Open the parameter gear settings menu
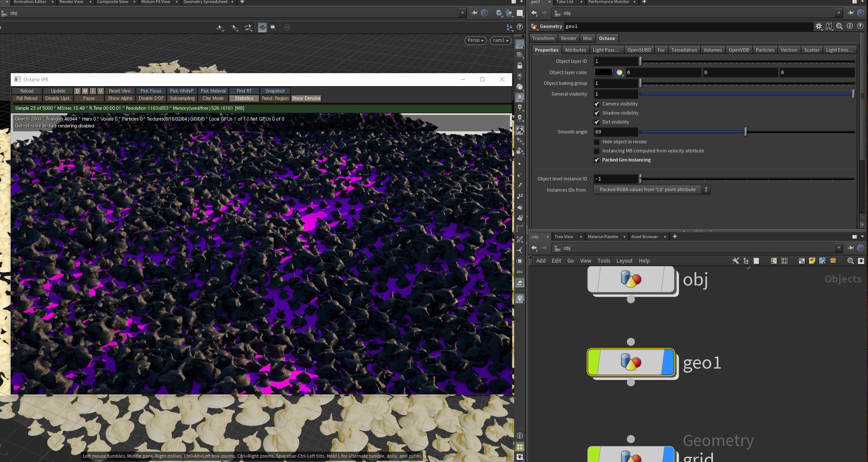868x462 pixels. 818,26
